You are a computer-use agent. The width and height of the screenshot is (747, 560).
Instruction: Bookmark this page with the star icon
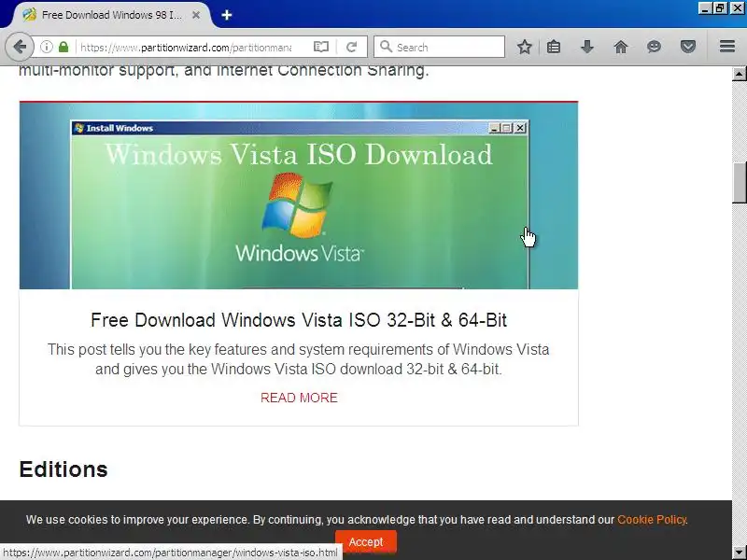point(525,47)
